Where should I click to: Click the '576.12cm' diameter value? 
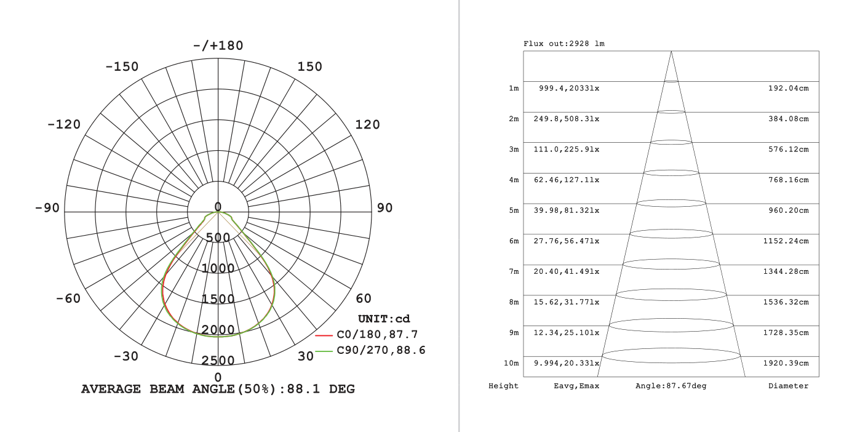(x=789, y=150)
